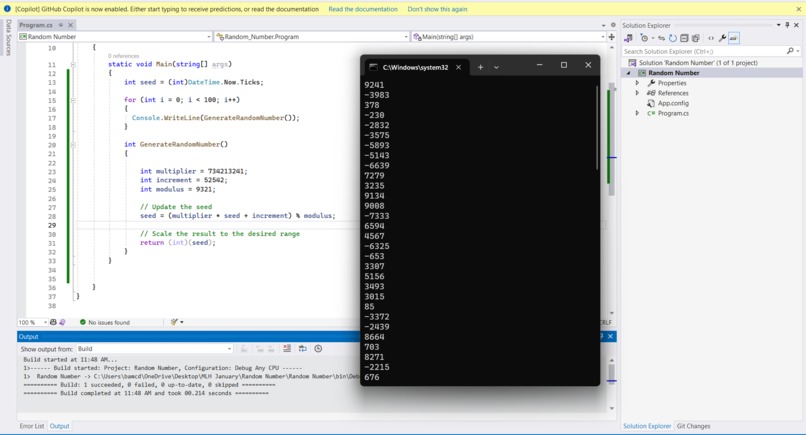
Task: Click Show All Files icon in Solution Explorer
Action: pyautogui.click(x=695, y=38)
